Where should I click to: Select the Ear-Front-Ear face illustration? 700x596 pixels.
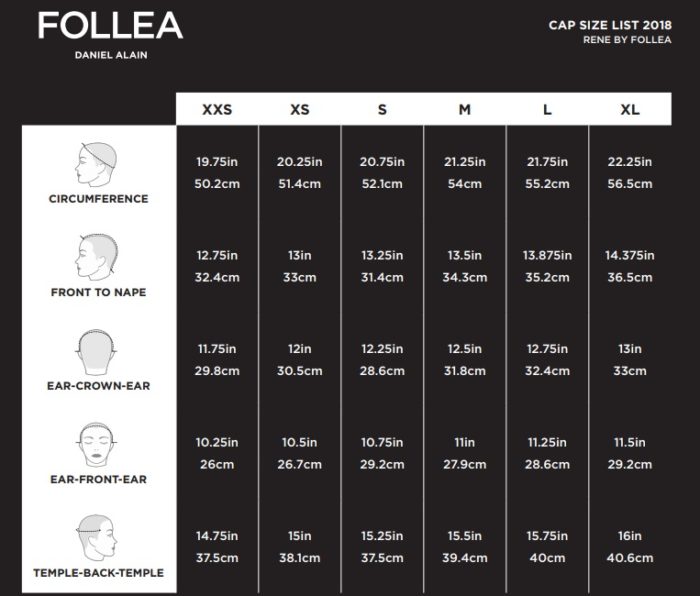pos(96,445)
